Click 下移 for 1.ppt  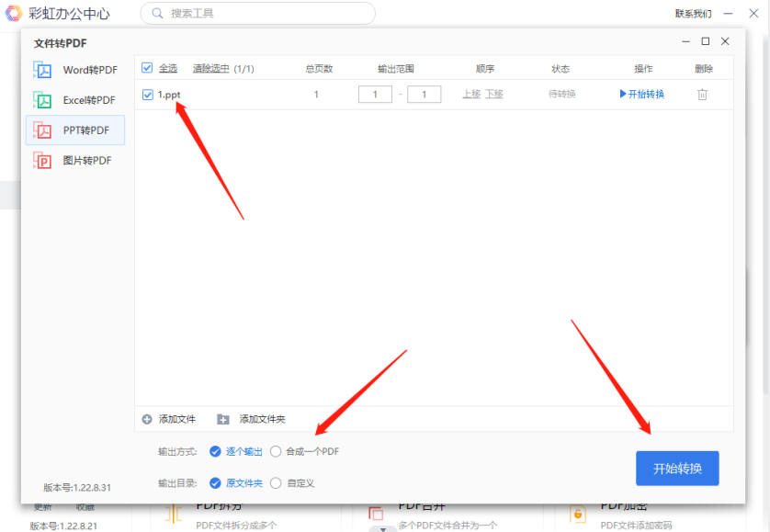click(494, 94)
